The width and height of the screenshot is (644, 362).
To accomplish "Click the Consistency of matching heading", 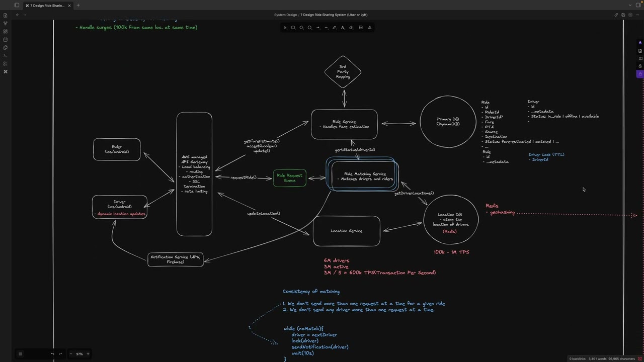I will click(311, 292).
